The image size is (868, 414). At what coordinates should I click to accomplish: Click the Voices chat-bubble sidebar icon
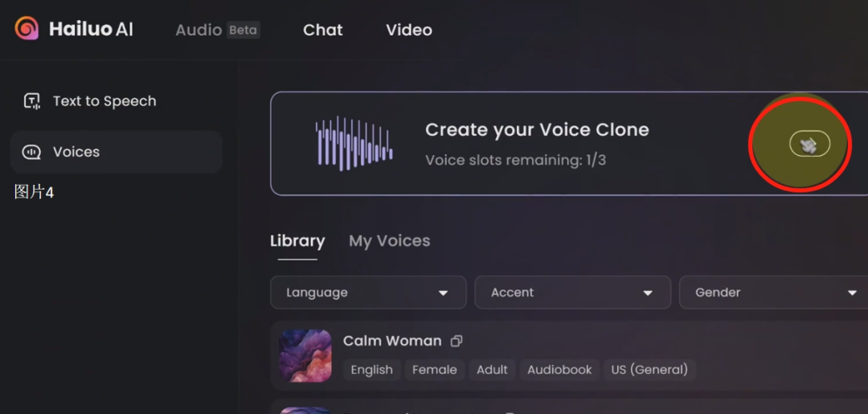31,152
